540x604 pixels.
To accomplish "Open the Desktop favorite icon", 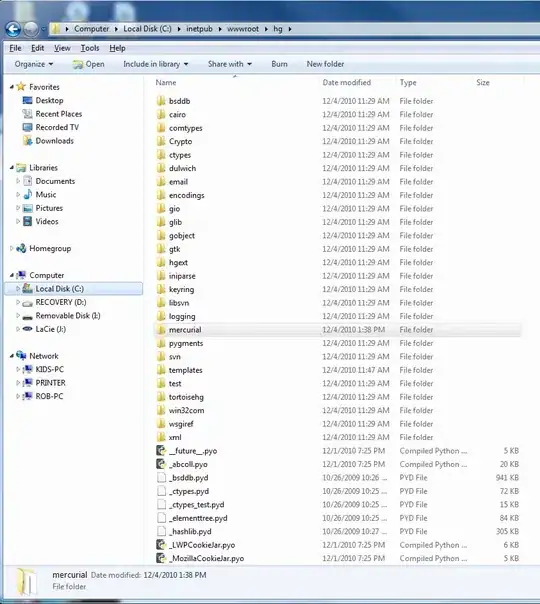I will coord(27,101).
